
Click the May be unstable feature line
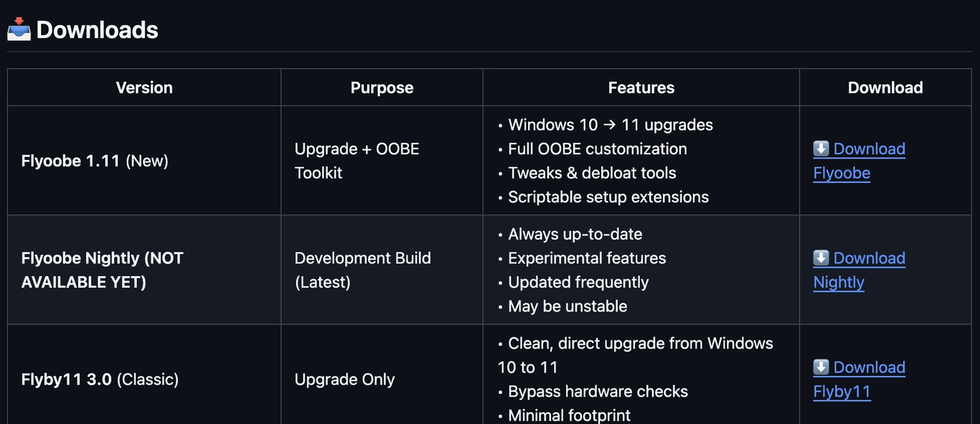(567, 306)
